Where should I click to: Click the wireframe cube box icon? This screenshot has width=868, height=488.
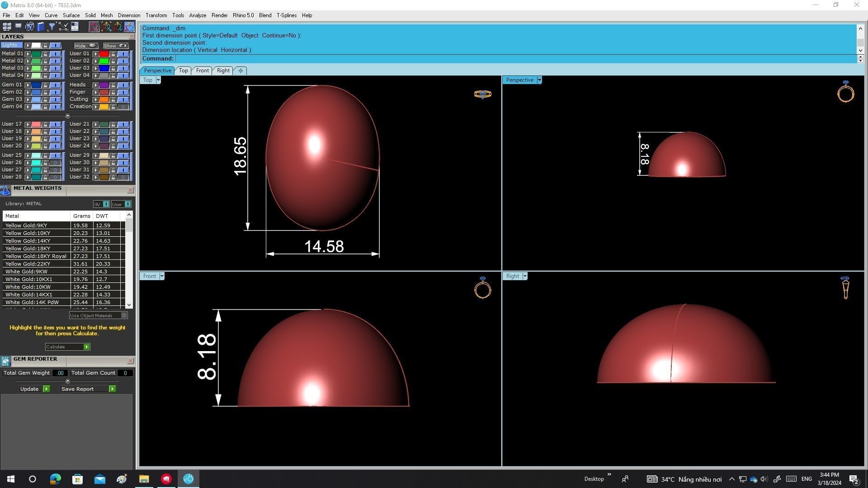click(29, 27)
